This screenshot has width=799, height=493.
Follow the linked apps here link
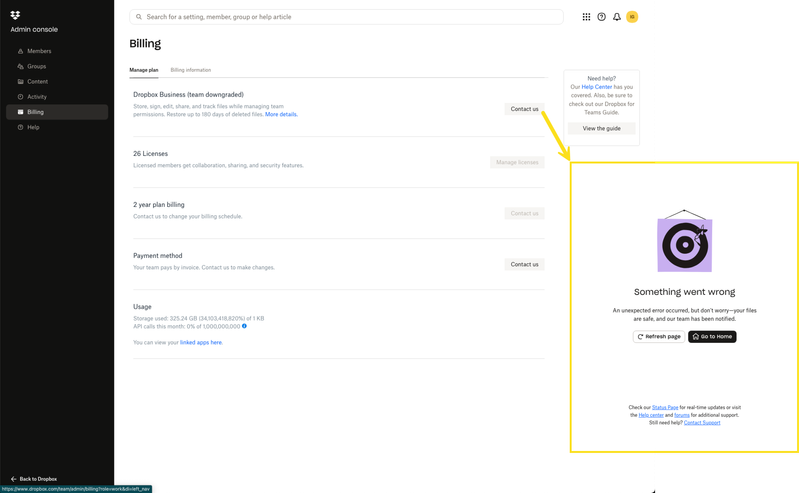pyautogui.click(x=201, y=342)
